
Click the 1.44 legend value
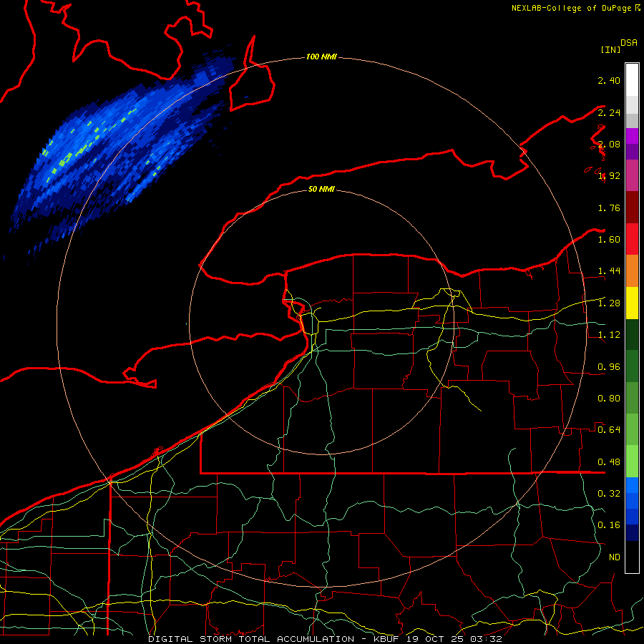coord(609,271)
